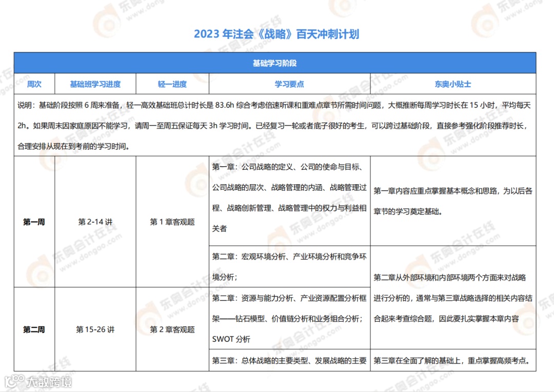This screenshot has height=392, width=554.
Task: Select the cell 第 1 章客观题
Action: pyautogui.click(x=172, y=222)
